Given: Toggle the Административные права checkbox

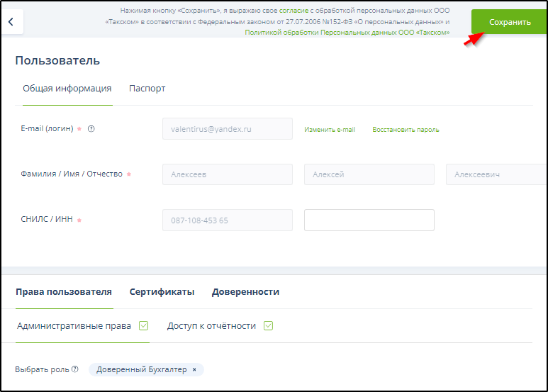Looking at the screenshot, I should pos(143,326).
